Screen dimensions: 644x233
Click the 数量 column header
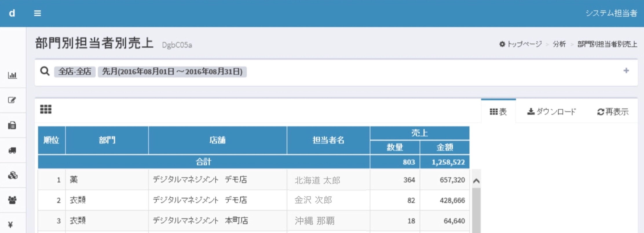coord(395,147)
